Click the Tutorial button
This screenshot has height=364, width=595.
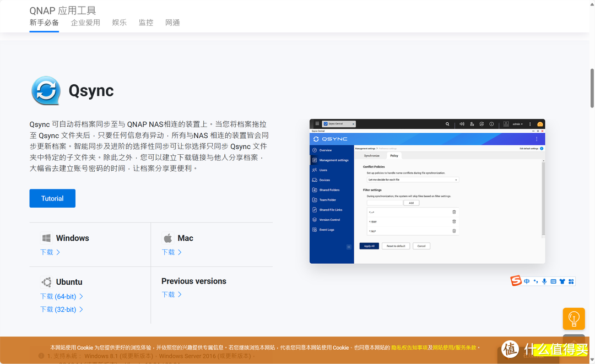pos(52,198)
